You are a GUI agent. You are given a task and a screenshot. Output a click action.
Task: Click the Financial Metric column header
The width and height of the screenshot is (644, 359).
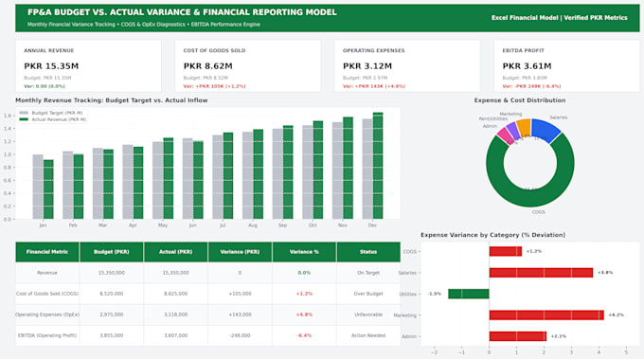coord(47,252)
